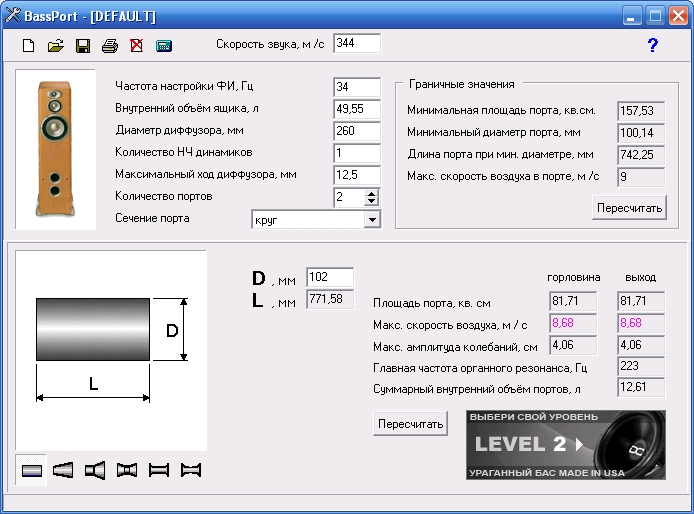Select the port shape narrowing to the left
The width and height of the screenshot is (694, 514).
coord(63,470)
